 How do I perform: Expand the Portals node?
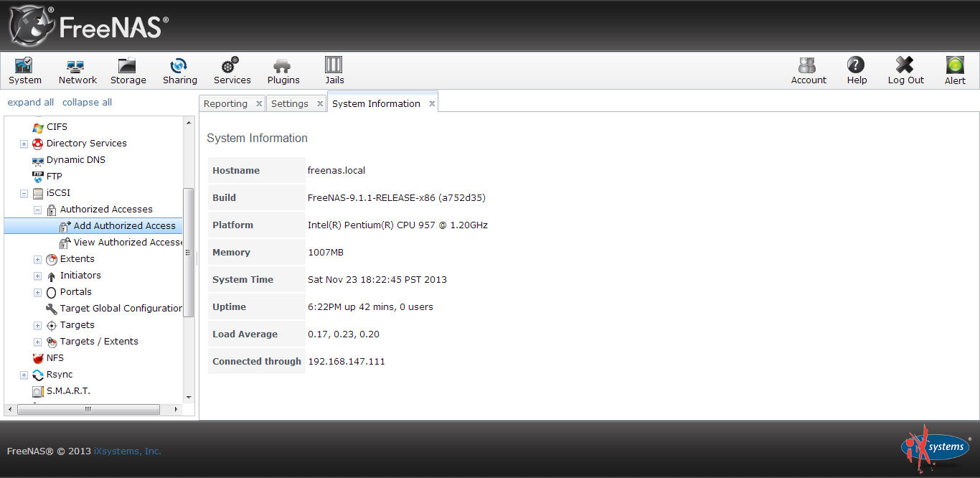pyautogui.click(x=37, y=292)
